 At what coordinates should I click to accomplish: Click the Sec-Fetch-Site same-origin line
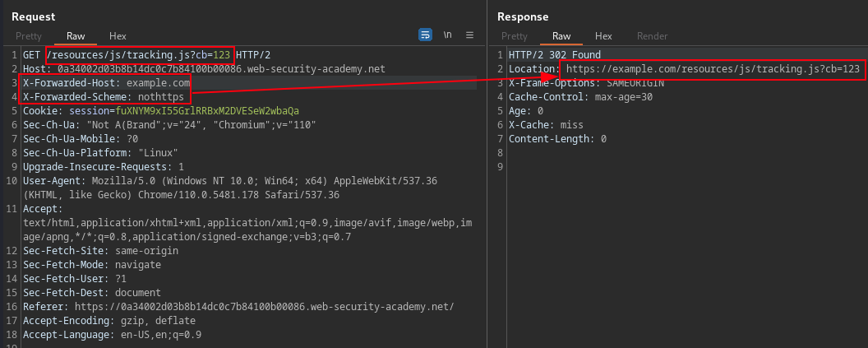point(100,250)
